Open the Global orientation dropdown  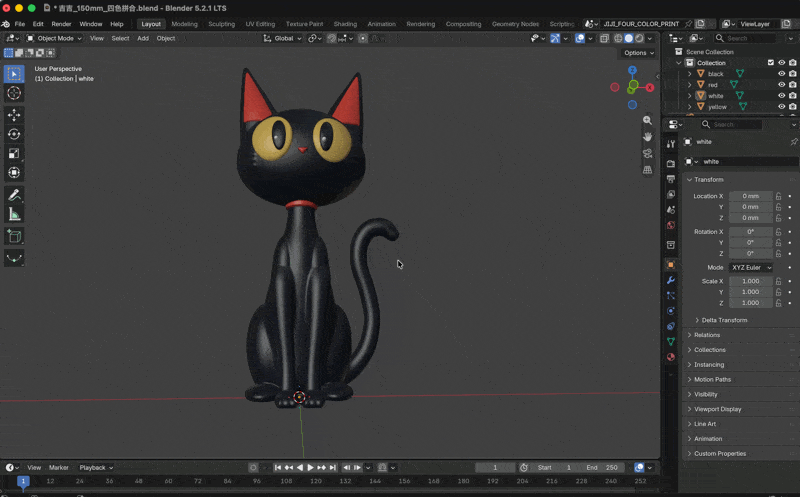282,38
